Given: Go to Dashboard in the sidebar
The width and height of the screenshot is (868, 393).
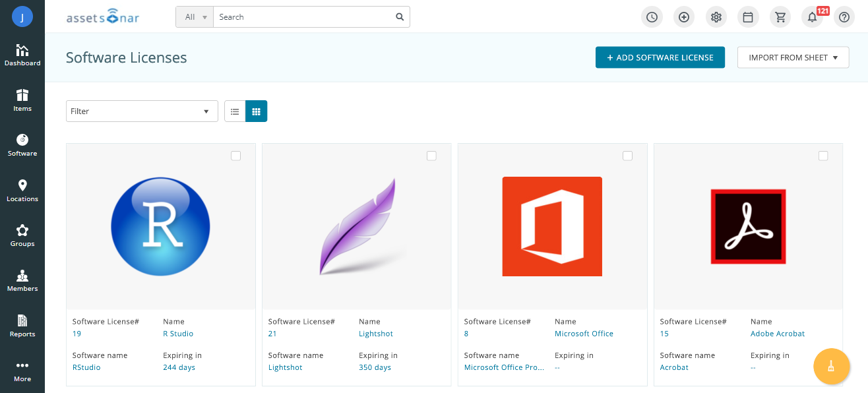Looking at the screenshot, I should tap(22, 55).
